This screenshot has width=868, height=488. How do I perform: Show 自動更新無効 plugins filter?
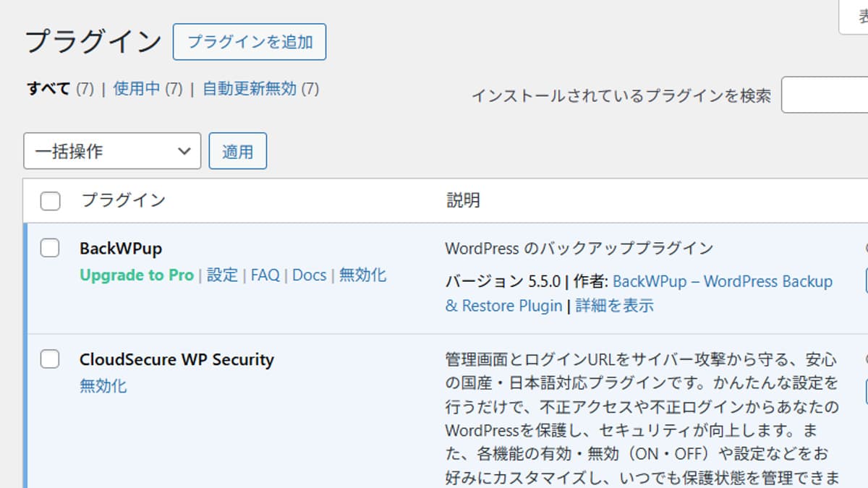coord(250,89)
